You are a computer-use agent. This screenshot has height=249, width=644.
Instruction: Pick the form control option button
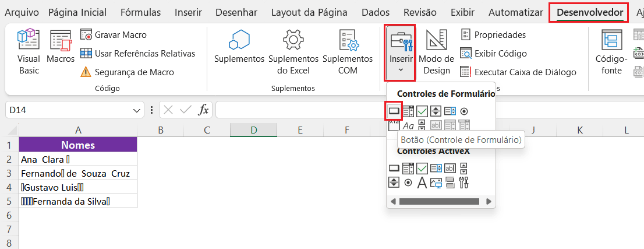coord(464,111)
